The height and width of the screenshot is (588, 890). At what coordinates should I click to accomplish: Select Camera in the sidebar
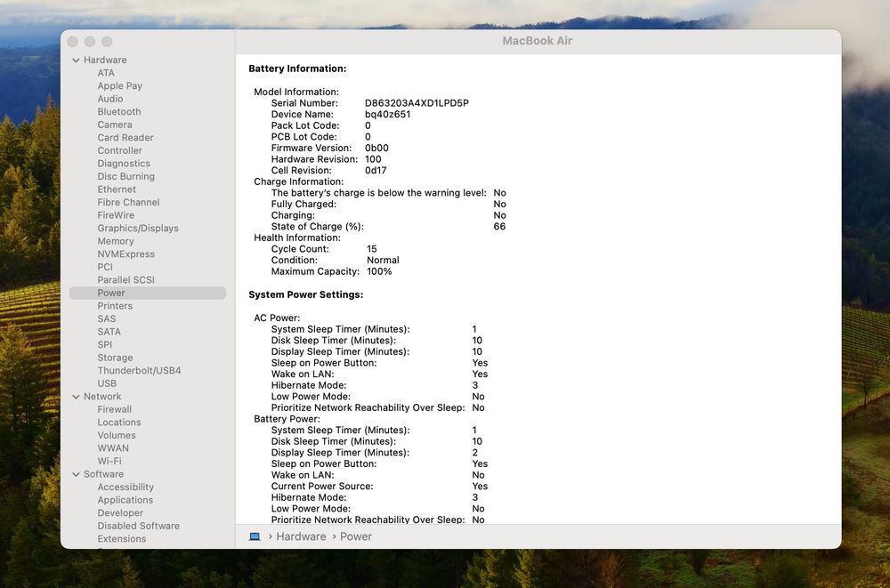click(115, 125)
